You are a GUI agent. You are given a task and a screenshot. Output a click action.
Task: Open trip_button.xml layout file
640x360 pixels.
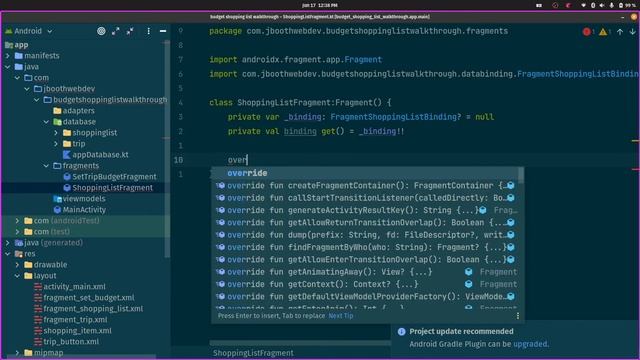67,342
